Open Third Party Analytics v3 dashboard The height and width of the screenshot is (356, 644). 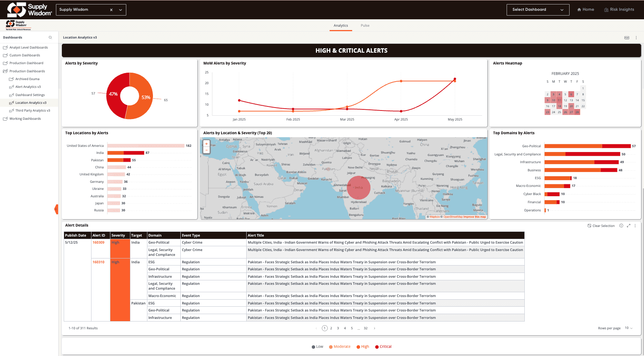pos(33,111)
